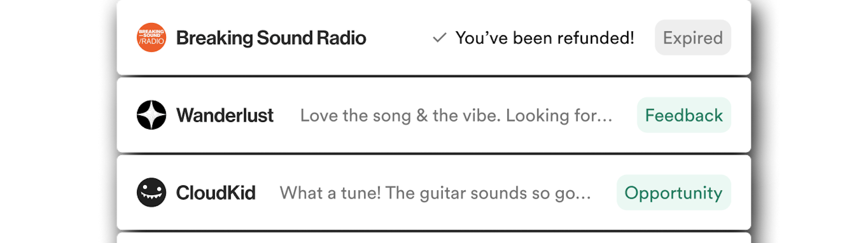Screen dimensions: 868x243
Task: Click the gray Expired status badge
Action: [x=693, y=38]
